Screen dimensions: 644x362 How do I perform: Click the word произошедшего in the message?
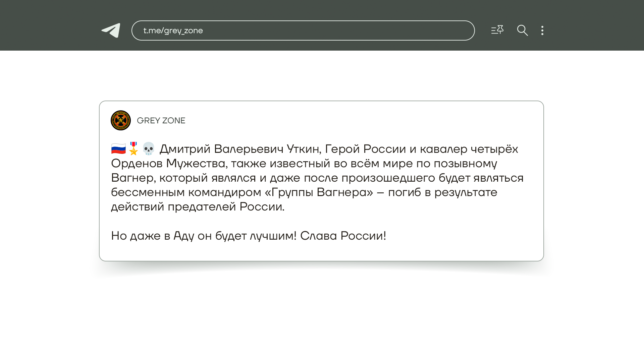388,178
